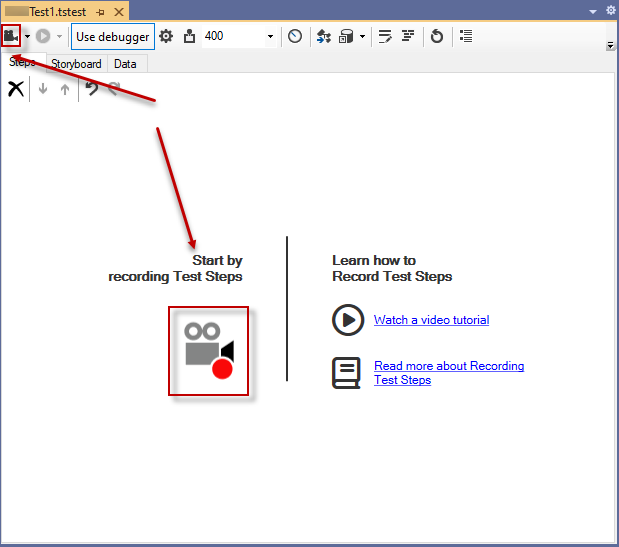Switch to the Steps tab
Image resolution: width=619 pixels, height=547 pixels.
[23, 62]
